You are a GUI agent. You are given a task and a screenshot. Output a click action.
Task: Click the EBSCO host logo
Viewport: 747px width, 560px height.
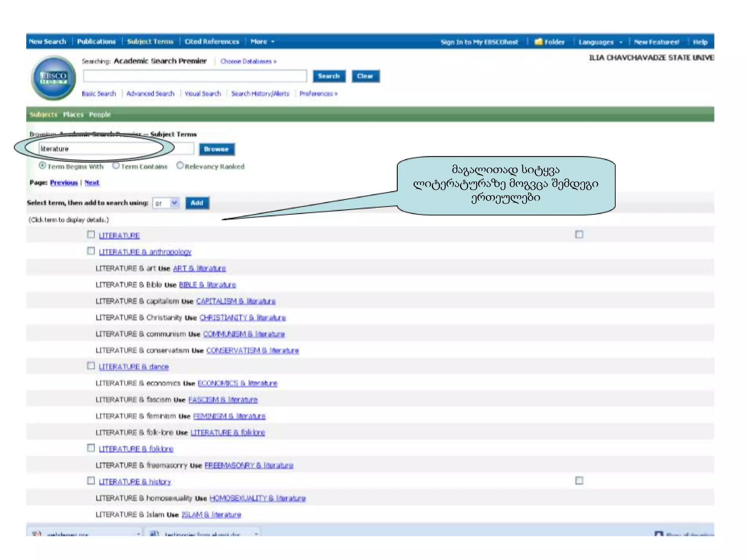(x=54, y=78)
